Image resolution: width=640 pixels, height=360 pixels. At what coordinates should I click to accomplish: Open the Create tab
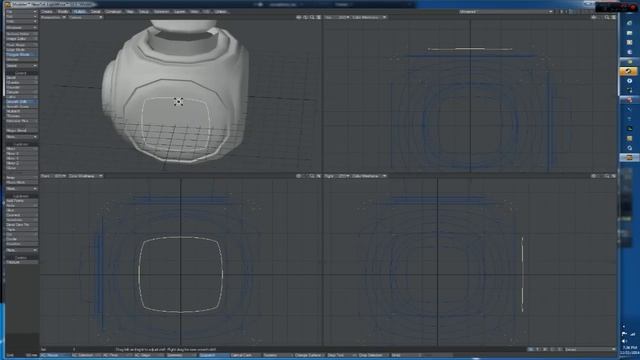(x=47, y=12)
